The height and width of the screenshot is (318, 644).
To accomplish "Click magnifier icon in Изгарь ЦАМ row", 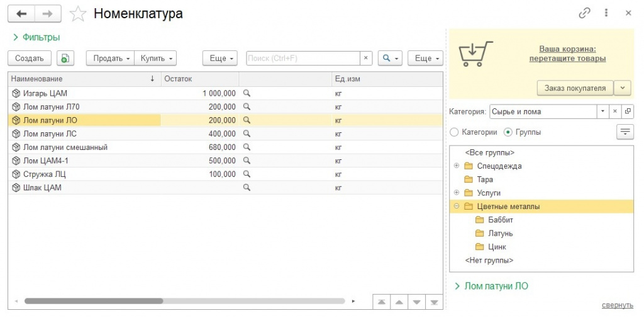I will (x=247, y=93).
